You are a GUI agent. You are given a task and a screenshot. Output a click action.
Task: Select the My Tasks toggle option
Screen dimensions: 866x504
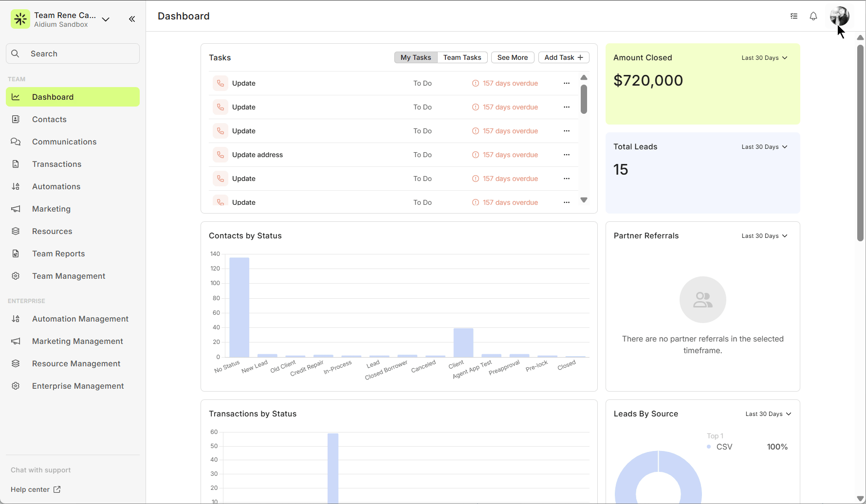tap(416, 57)
